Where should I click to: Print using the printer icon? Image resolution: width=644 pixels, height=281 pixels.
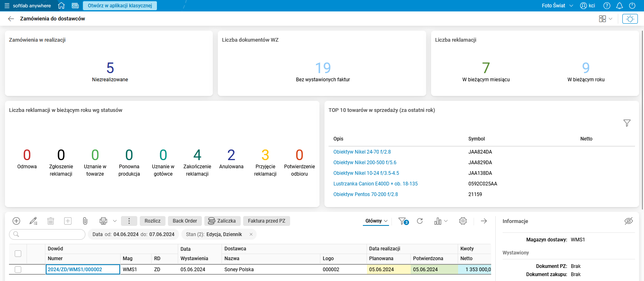pos(103,221)
